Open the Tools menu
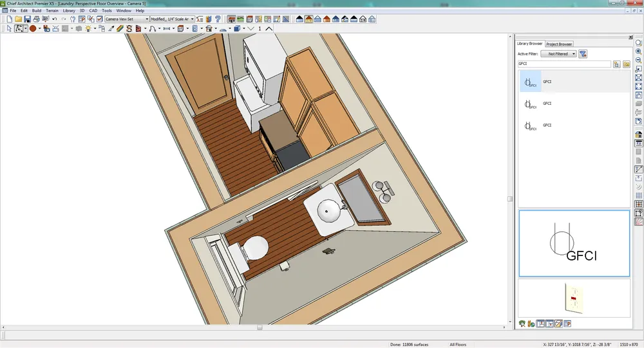644x348 pixels. [x=107, y=11]
